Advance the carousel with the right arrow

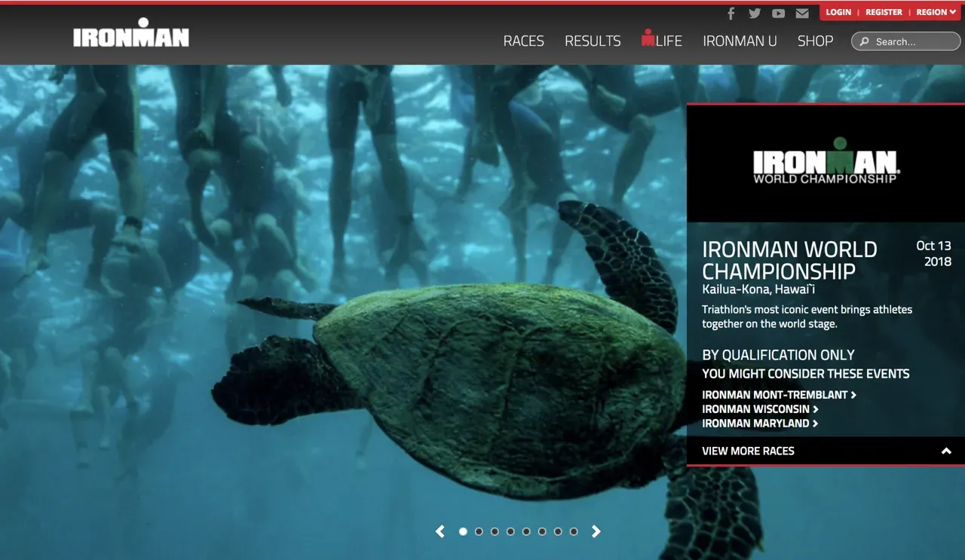click(x=596, y=531)
